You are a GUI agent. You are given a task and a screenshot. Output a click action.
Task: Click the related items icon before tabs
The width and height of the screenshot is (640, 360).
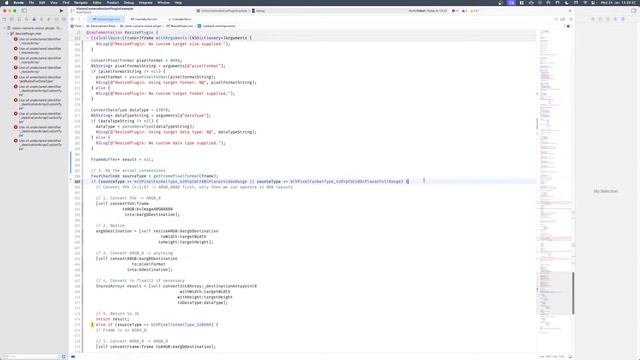tap(72, 19)
